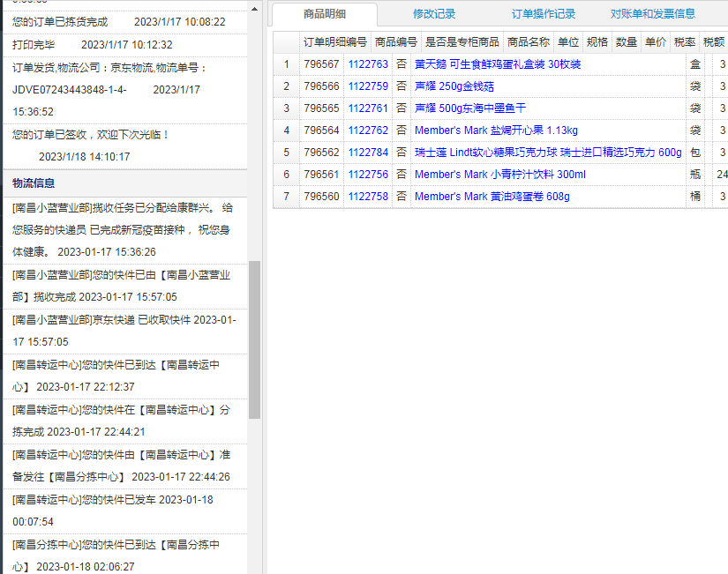The width and height of the screenshot is (728, 574).
Task: Switch to 对账单和发票信息 tab
Action: (652, 14)
